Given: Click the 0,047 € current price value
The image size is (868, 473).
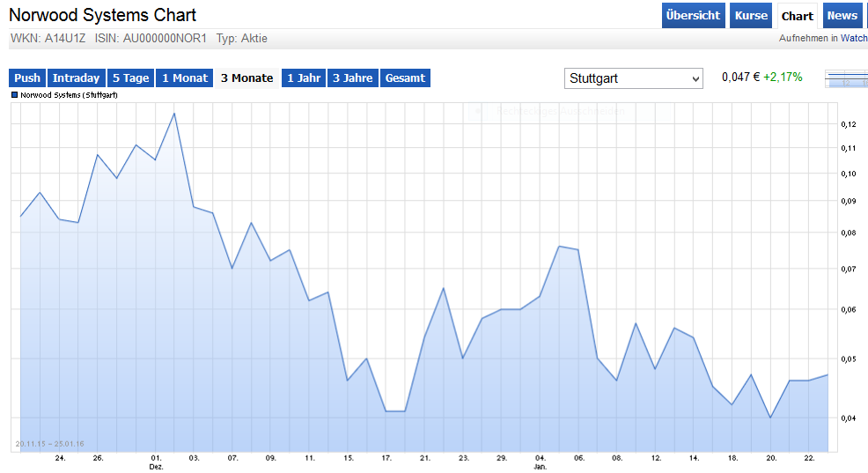Looking at the screenshot, I should click(739, 78).
